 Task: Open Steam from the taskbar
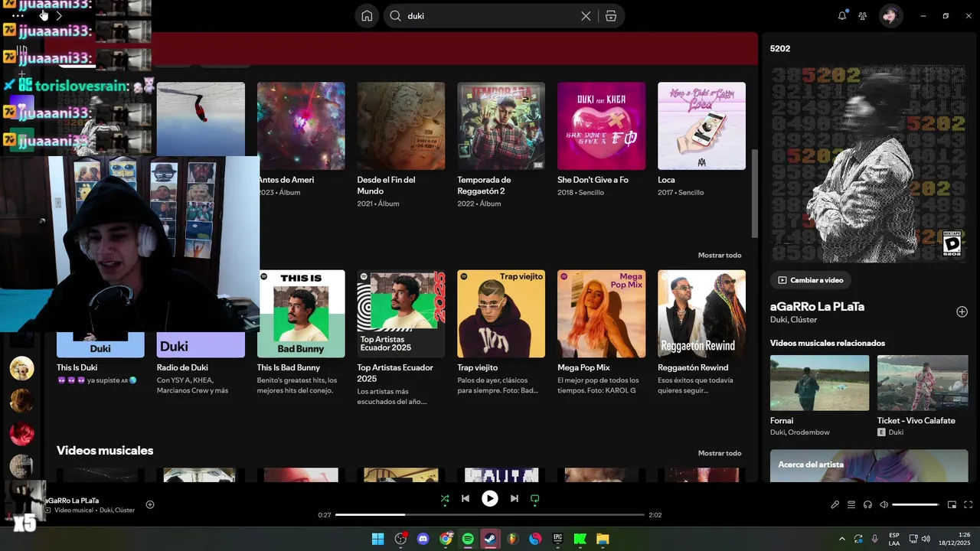tap(490, 539)
